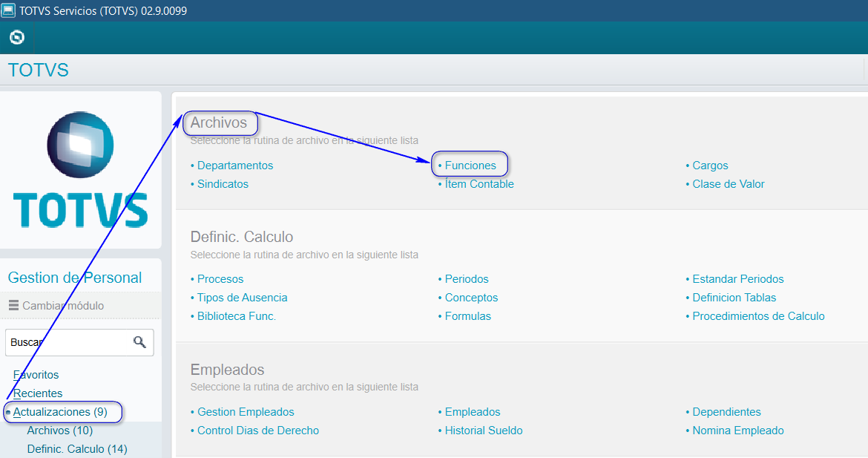Collapse the Actualizaciones (9) tree node
This screenshot has width=868, height=458.
8,412
